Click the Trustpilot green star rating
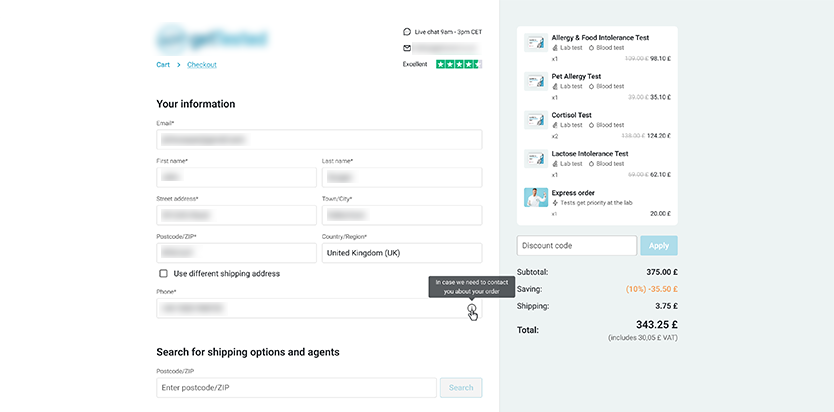This screenshot has height=412, width=834. point(458,64)
